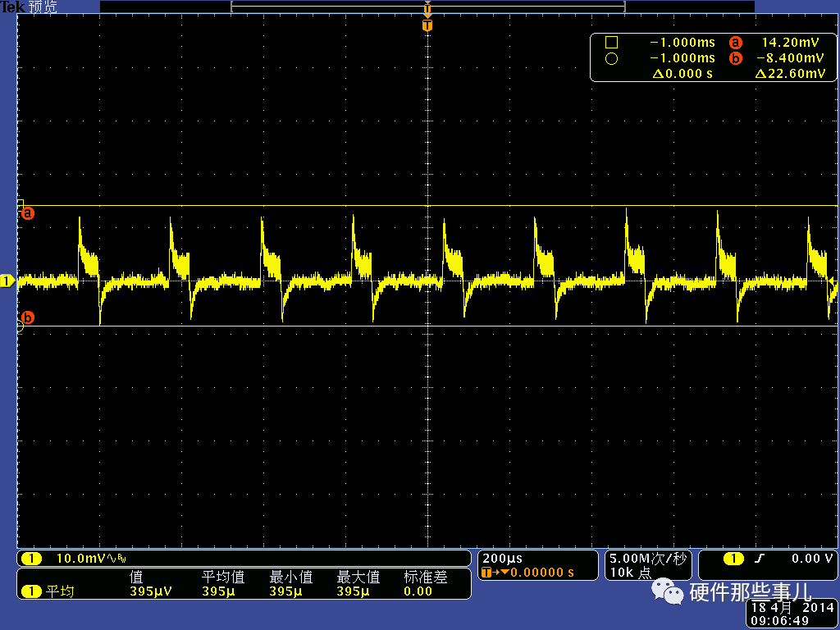Image resolution: width=840 pixels, height=630 pixels.
Task: Click the record view bar at top
Action: tap(427, 7)
